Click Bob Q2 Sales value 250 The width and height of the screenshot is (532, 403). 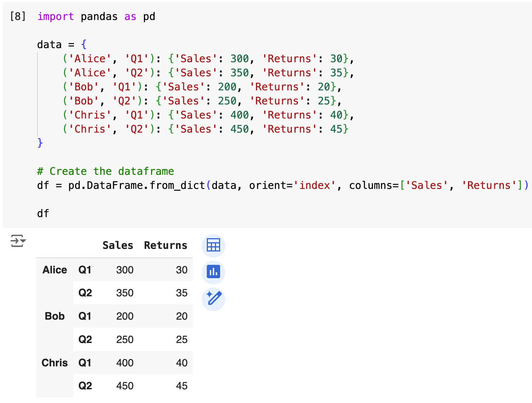[x=125, y=339]
